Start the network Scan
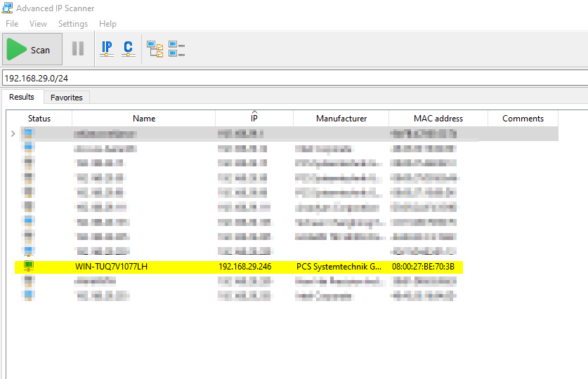This screenshot has height=379, width=588. pyautogui.click(x=32, y=49)
